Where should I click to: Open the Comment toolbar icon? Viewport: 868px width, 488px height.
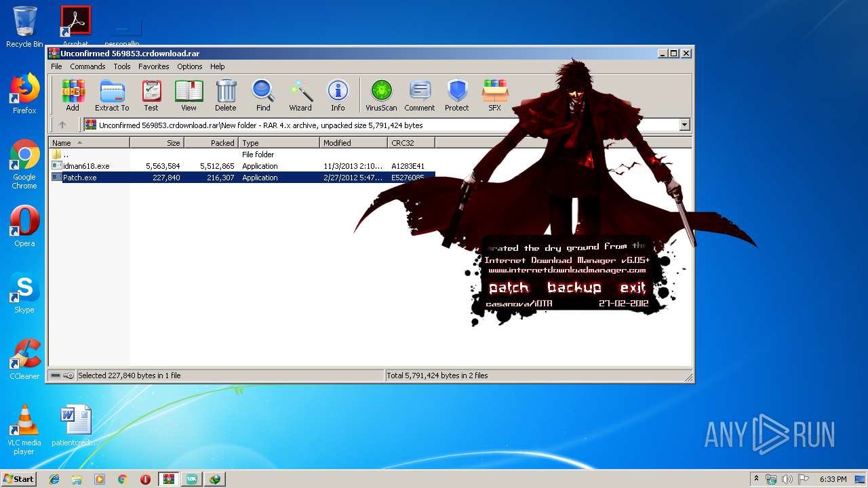(x=420, y=95)
